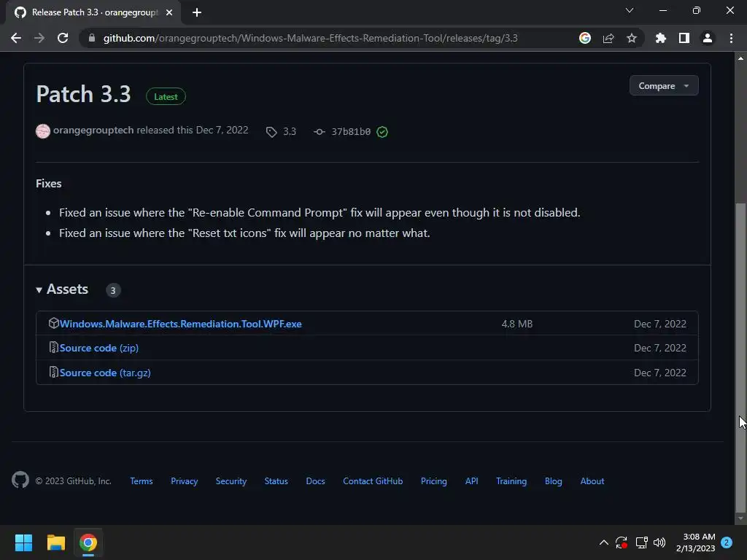
Task: Click the zip file icon
Action: (x=54, y=348)
